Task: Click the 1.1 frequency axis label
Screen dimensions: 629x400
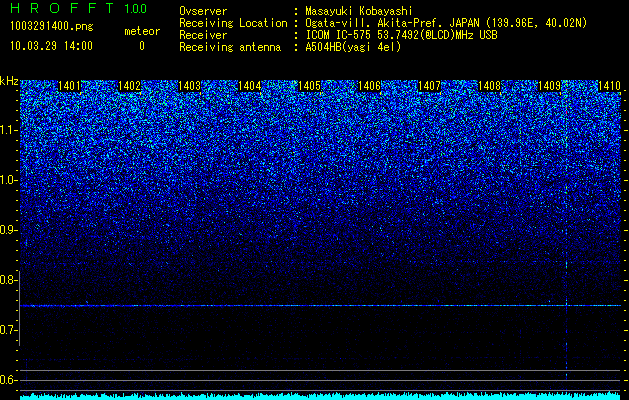Action: (x=9, y=130)
